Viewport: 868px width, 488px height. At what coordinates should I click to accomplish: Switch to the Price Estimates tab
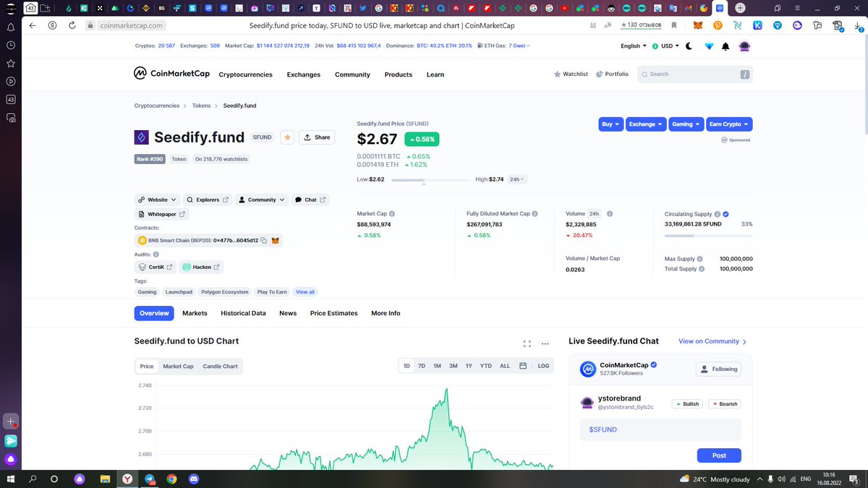[333, 313]
